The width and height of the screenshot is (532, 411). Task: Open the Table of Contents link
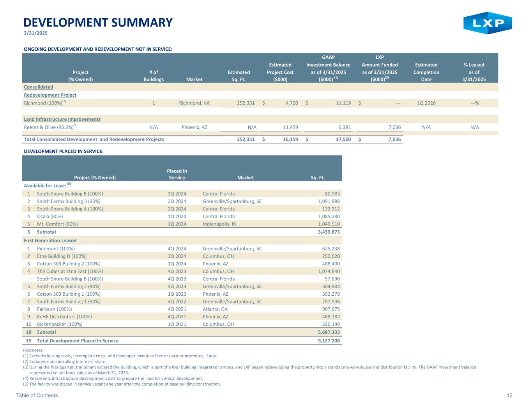(x=37, y=395)
